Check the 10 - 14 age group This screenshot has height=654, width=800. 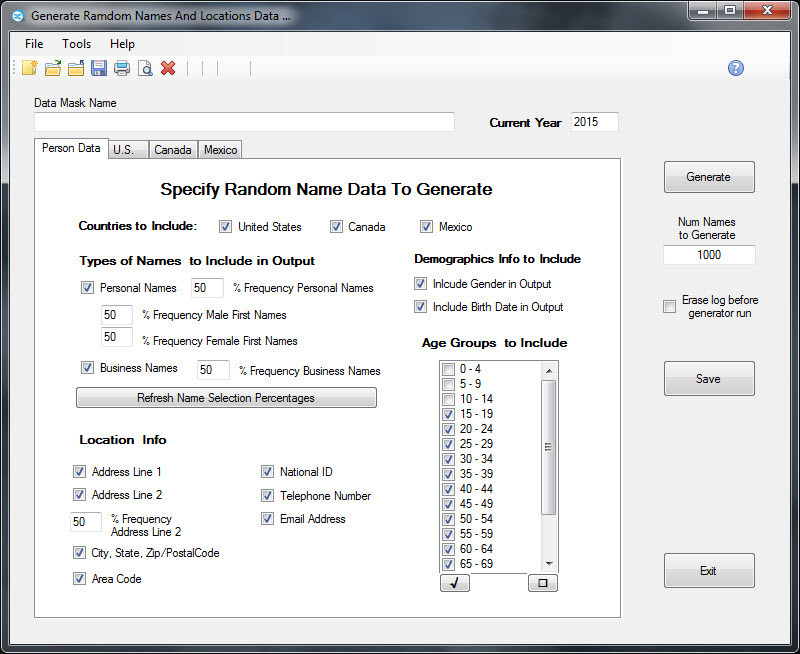click(x=448, y=399)
